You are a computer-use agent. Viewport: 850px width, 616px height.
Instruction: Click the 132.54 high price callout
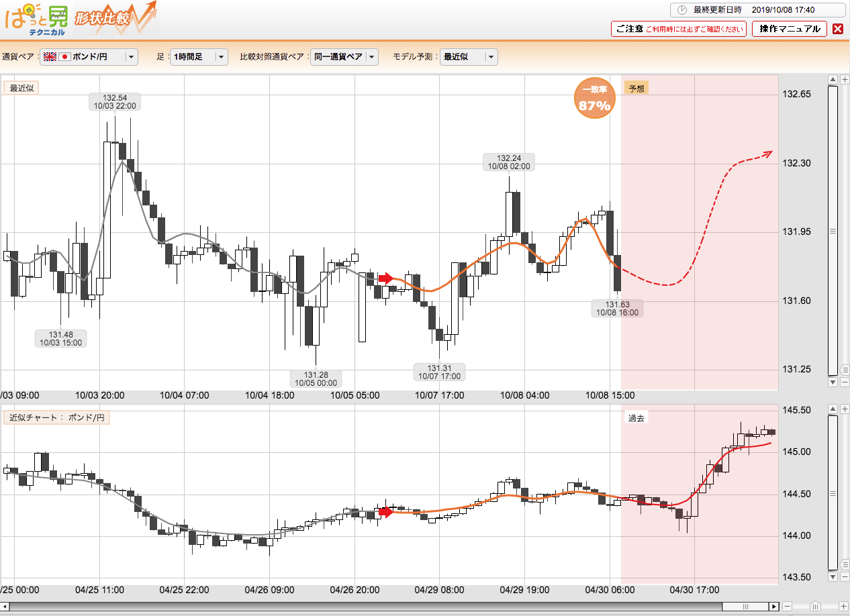point(114,101)
